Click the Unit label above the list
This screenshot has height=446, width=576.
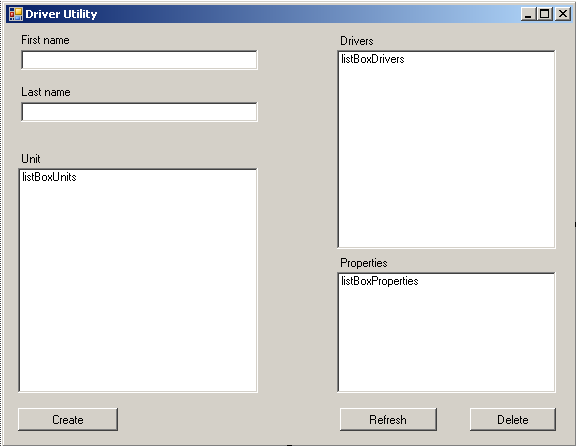tap(31, 159)
